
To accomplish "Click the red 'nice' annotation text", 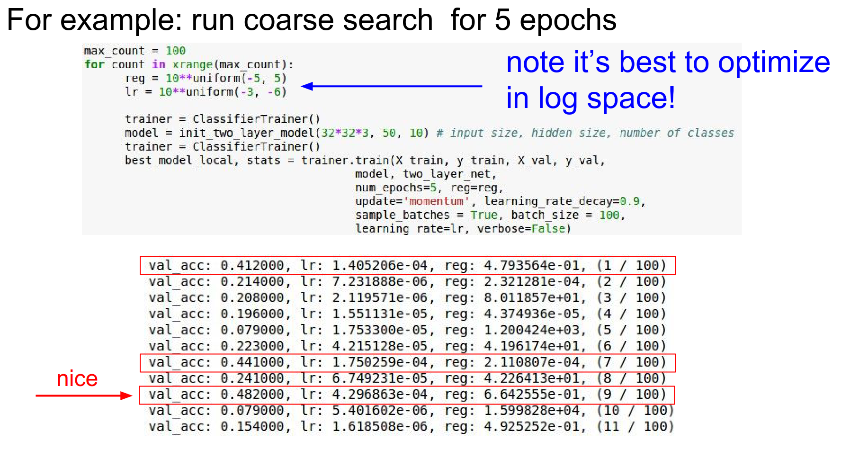I will (x=77, y=379).
